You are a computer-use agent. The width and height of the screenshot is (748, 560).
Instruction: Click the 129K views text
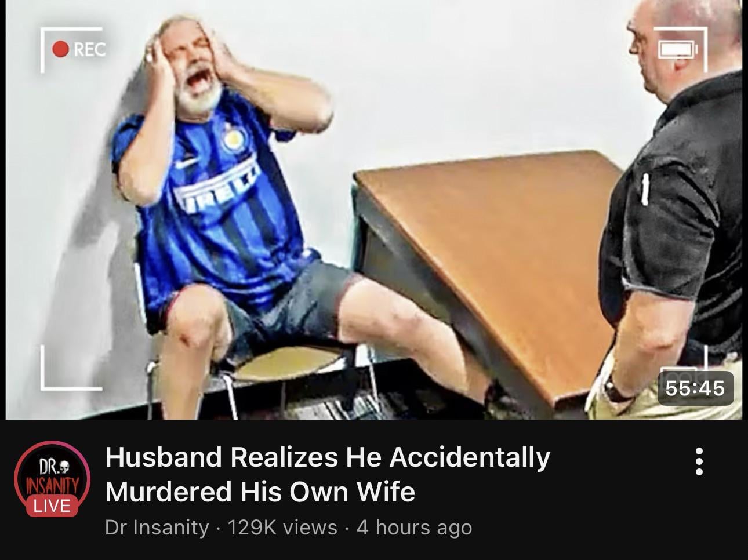pos(282,528)
